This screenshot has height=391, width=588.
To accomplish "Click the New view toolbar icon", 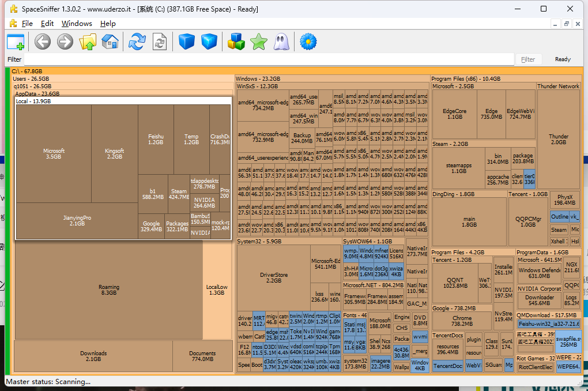I will click(x=16, y=42).
